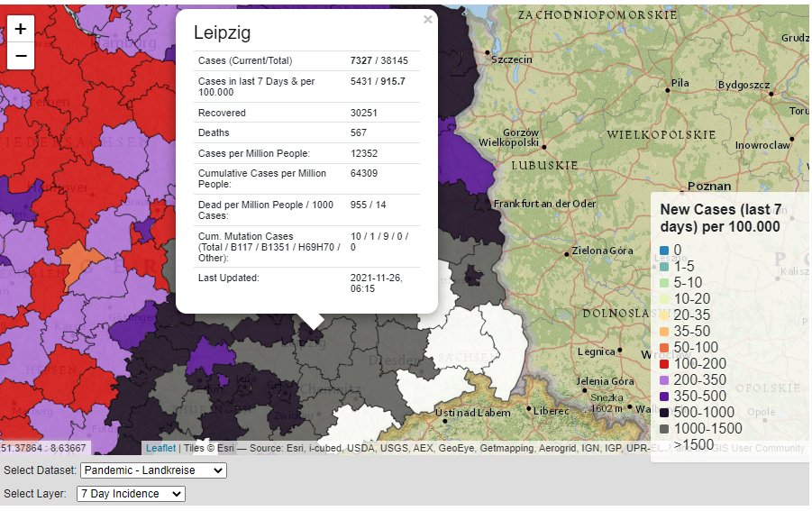Zoom out on the map
The width and height of the screenshot is (812, 511).
(20, 56)
